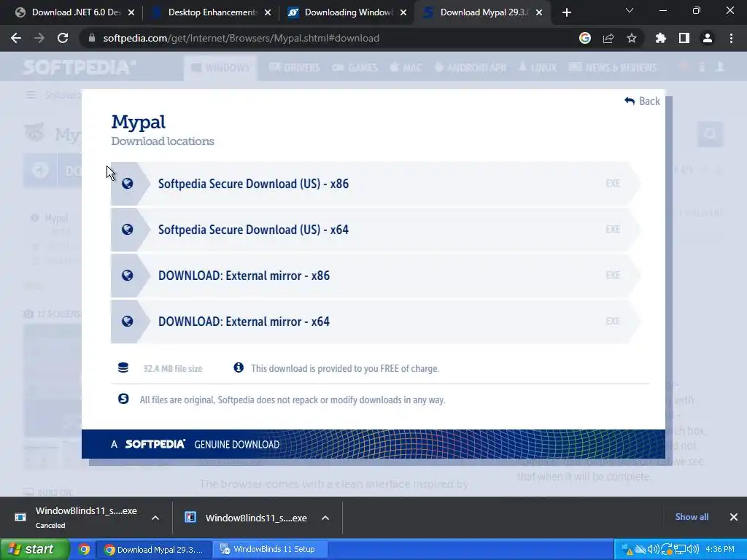
Task: Choose DOWNLOAD: External mirror - x86
Action: point(376,275)
